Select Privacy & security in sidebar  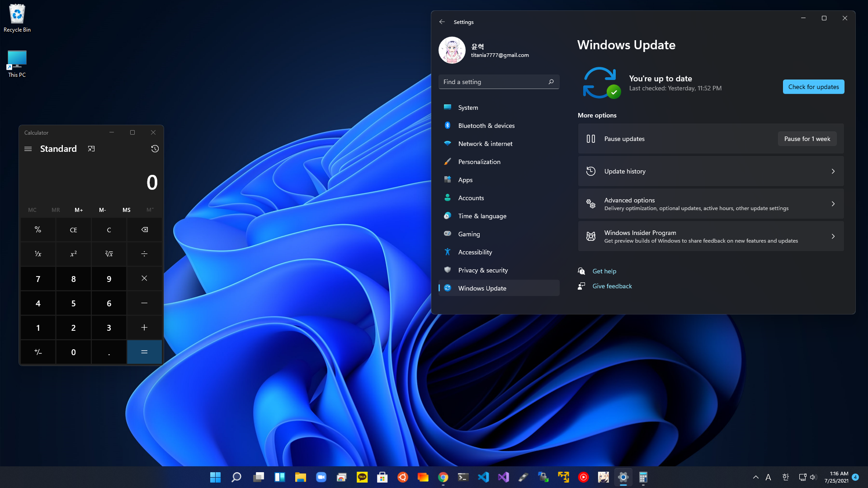coord(483,270)
